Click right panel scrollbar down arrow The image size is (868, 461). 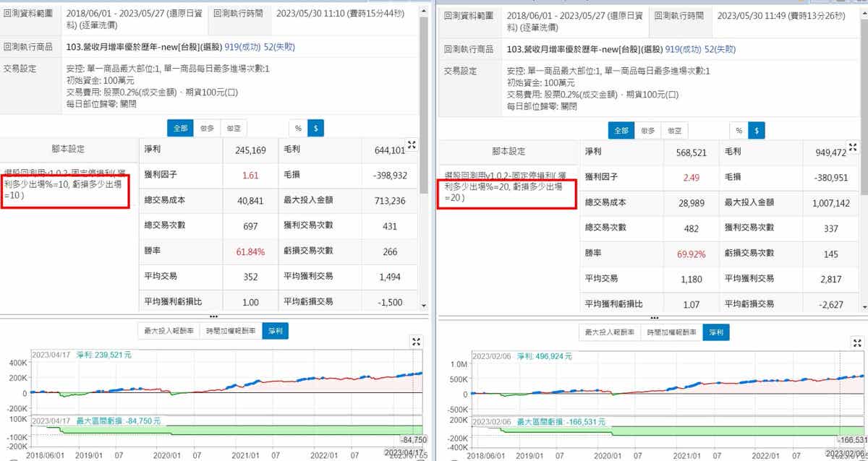864,307
